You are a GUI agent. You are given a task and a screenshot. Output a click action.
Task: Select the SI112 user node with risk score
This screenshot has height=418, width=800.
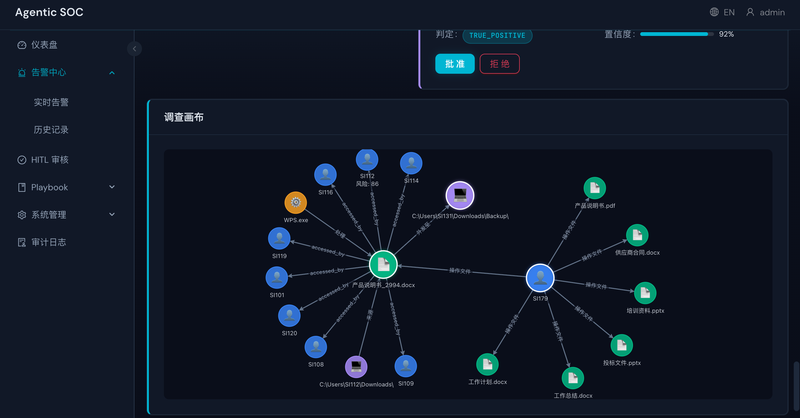367,160
